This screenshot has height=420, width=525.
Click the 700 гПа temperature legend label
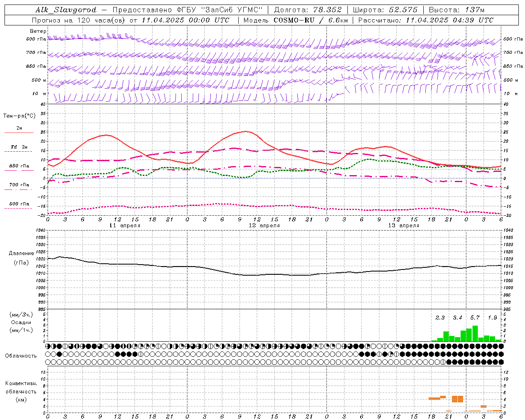click(x=19, y=185)
